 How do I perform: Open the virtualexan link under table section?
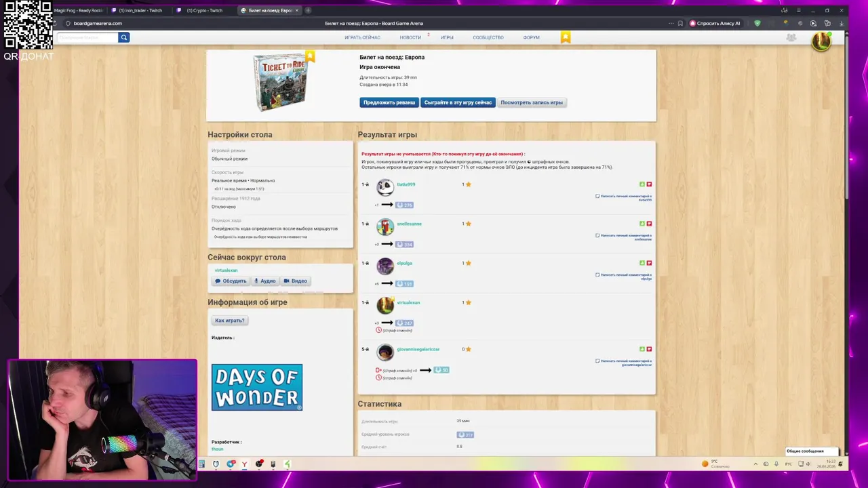pos(226,270)
